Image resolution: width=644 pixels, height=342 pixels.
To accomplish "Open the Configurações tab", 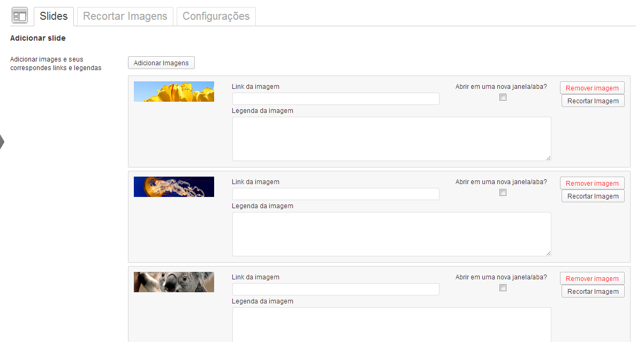I will pos(216,16).
